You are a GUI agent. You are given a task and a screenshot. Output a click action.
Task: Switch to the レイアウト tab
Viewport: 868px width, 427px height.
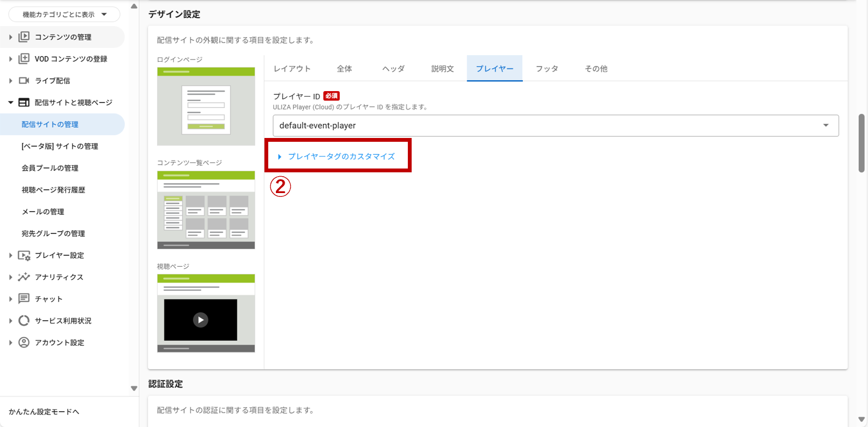pos(292,69)
